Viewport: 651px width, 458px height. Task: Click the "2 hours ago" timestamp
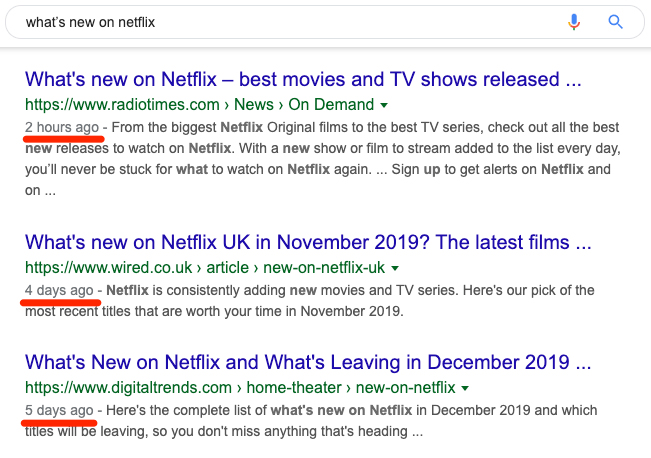[x=62, y=127]
